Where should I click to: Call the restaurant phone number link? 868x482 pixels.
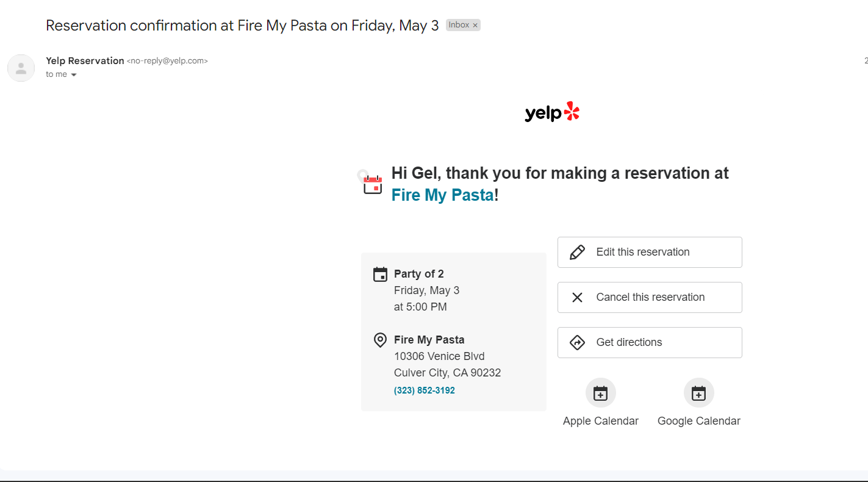pos(425,390)
